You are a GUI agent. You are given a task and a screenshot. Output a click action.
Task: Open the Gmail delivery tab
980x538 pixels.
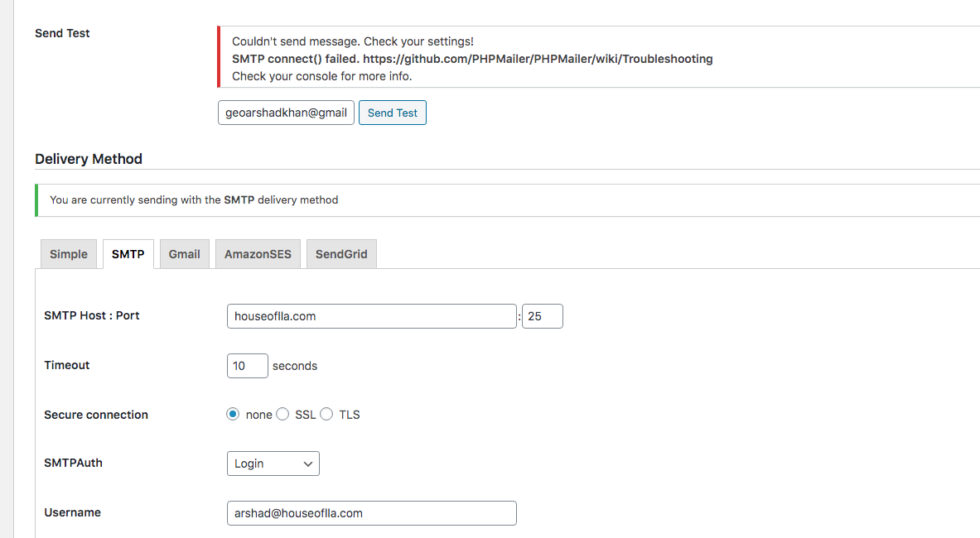pyautogui.click(x=184, y=254)
